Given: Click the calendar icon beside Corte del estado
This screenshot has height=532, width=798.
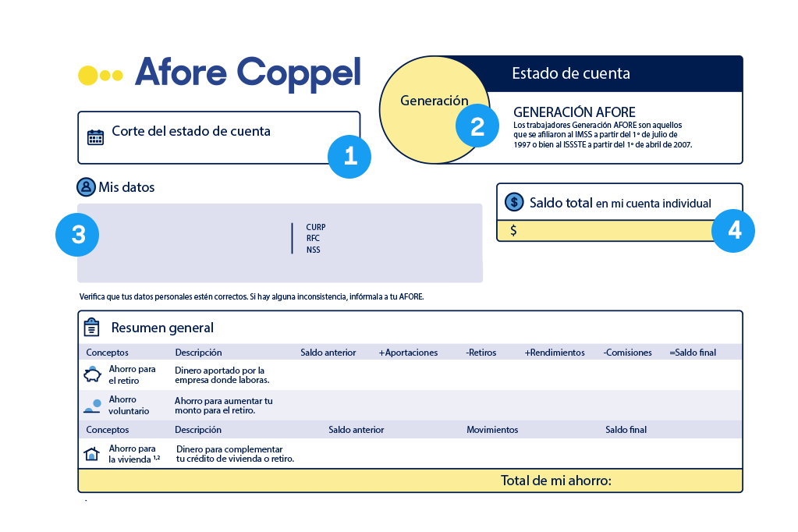Looking at the screenshot, I should point(95,137).
